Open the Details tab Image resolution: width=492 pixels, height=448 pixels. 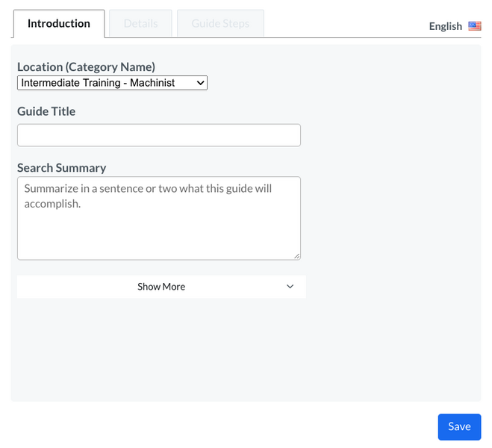pos(140,24)
